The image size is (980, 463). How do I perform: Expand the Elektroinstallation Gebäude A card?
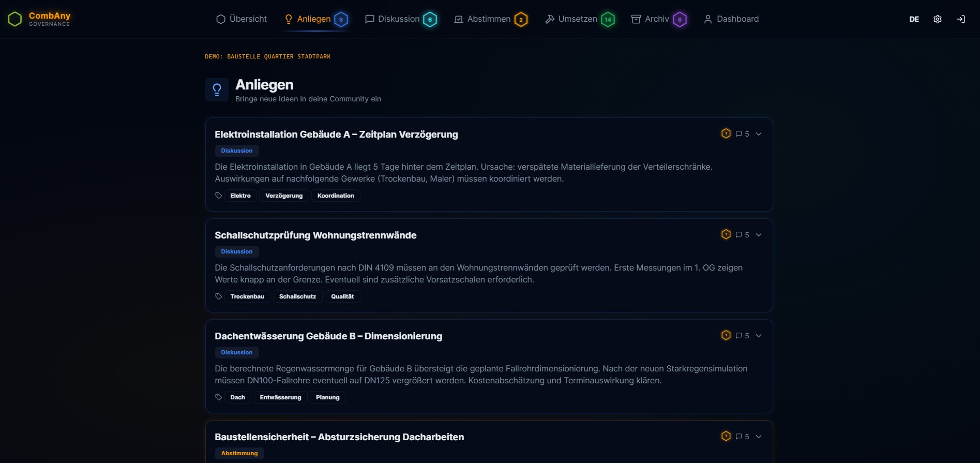click(759, 134)
